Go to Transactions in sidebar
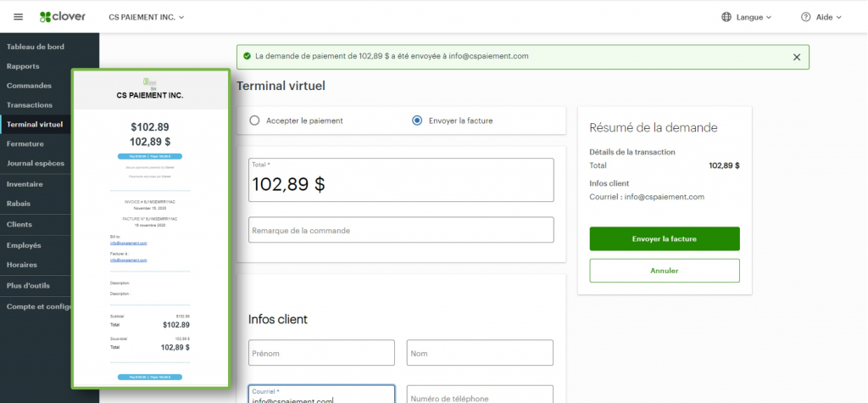The width and height of the screenshot is (868, 403). pyautogui.click(x=30, y=105)
